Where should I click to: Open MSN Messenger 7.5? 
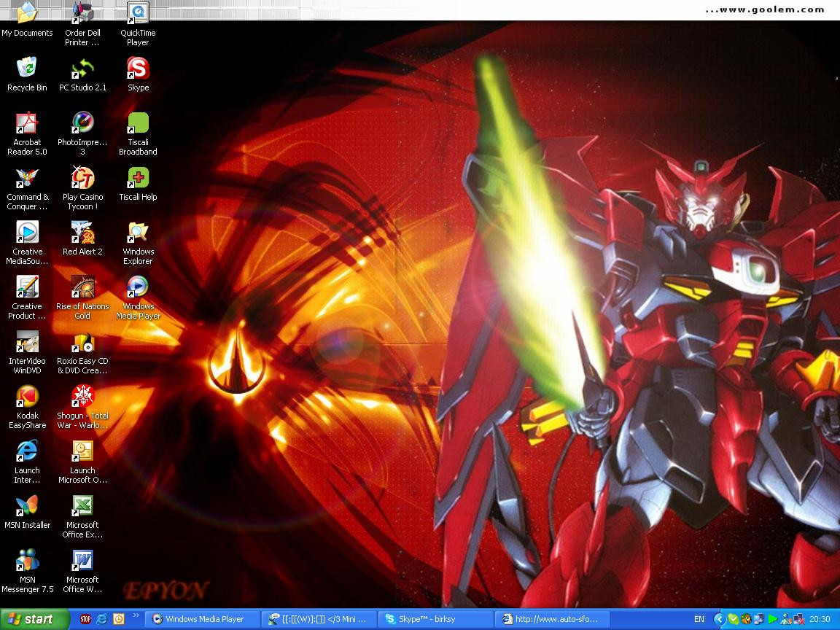[x=27, y=570]
